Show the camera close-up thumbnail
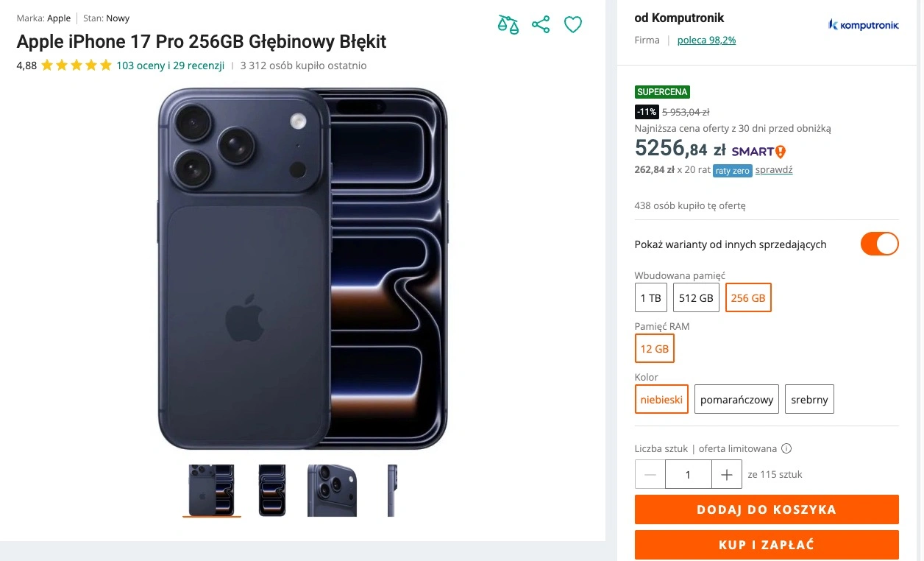Image resolution: width=924 pixels, height=561 pixels. coord(332,490)
